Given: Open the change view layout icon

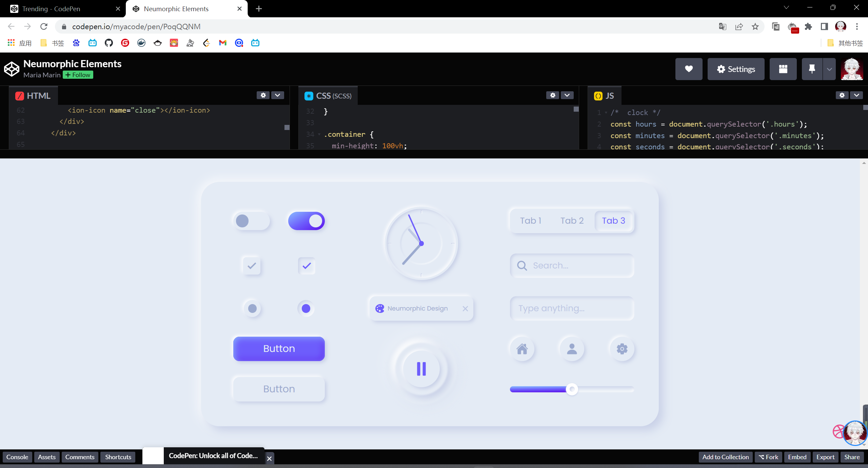Looking at the screenshot, I should pyautogui.click(x=783, y=69).
